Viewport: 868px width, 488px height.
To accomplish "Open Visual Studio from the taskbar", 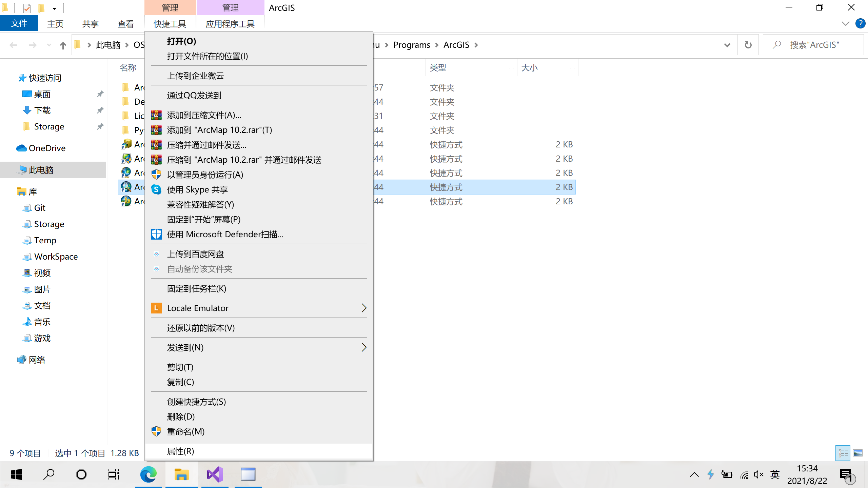I will pyautogui.click(x=215, y=474).
